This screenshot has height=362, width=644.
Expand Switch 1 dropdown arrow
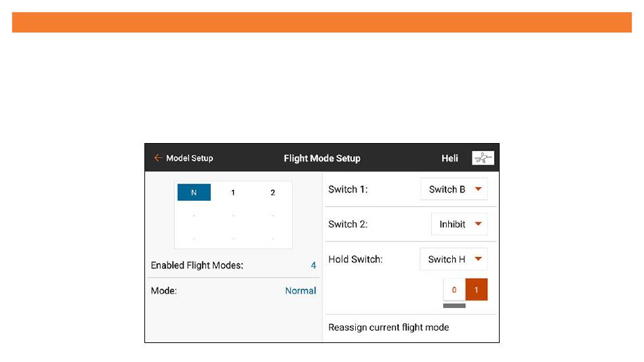pos(478,189)
